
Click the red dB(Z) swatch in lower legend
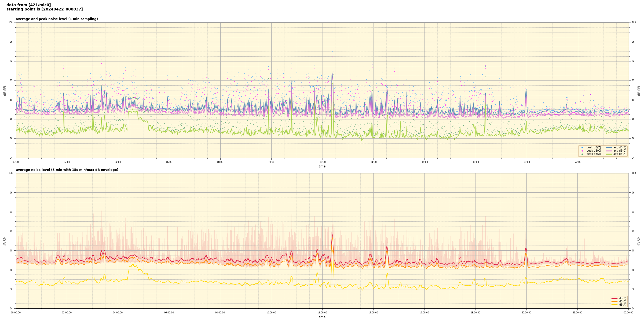pos(614,298)
